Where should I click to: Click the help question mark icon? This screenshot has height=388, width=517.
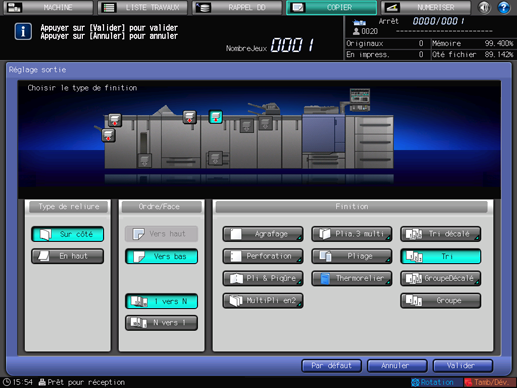click(503, 7)
